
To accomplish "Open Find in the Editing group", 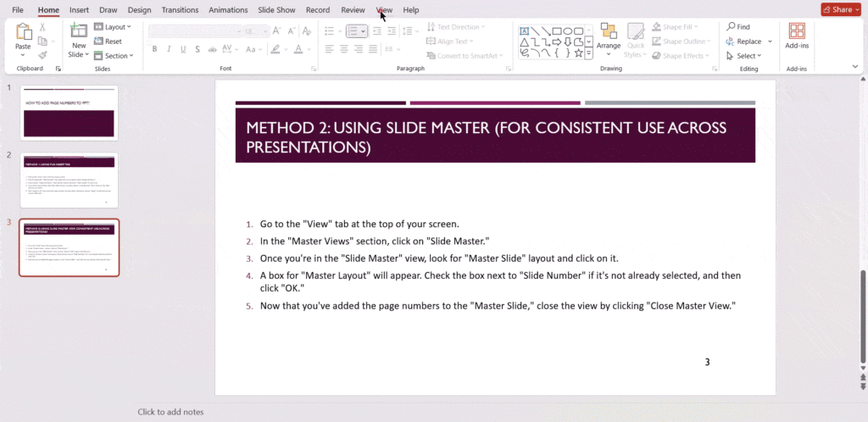I will pyautogui.click(x=737, y=27).
